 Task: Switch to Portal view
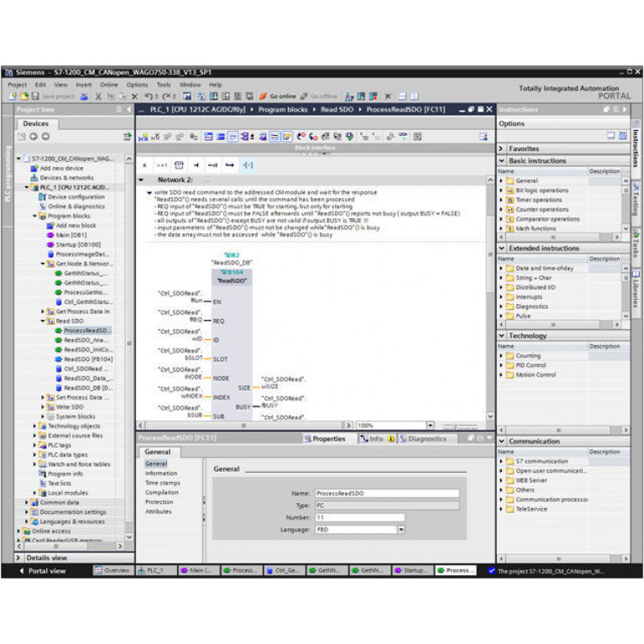(x=43, y=571)
